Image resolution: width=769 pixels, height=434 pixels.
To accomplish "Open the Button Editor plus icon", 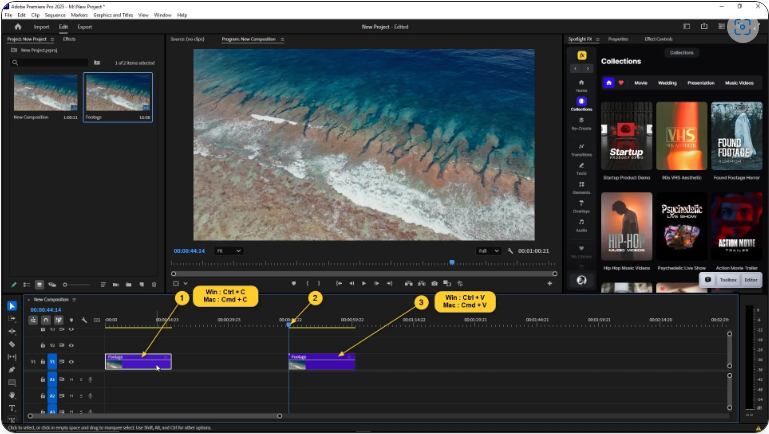I will pos(550,283).
